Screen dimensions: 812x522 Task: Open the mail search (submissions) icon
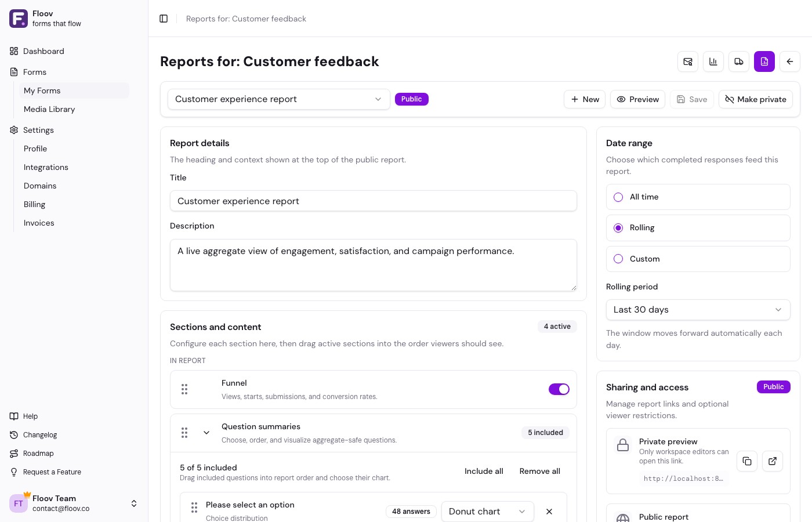pos(688,61)
